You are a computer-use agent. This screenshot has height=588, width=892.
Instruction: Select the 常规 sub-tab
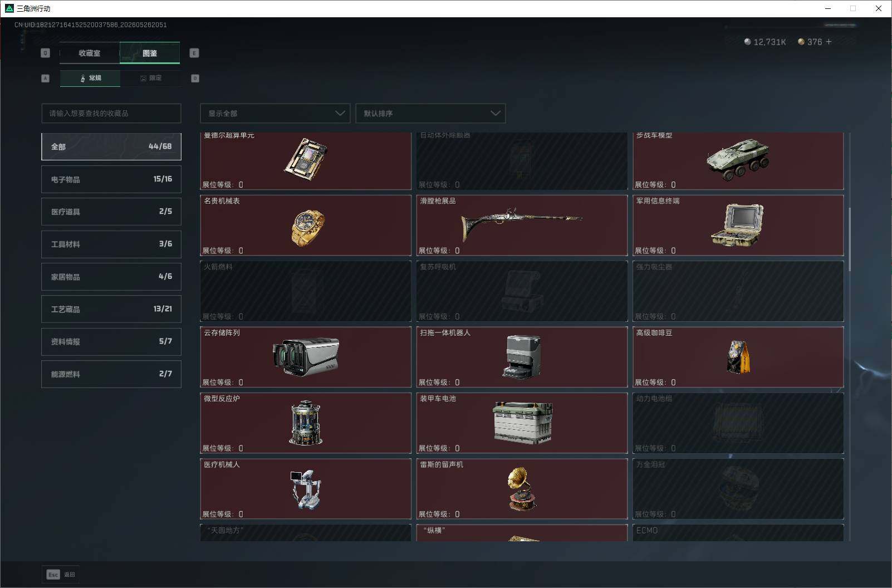[90, 78]
